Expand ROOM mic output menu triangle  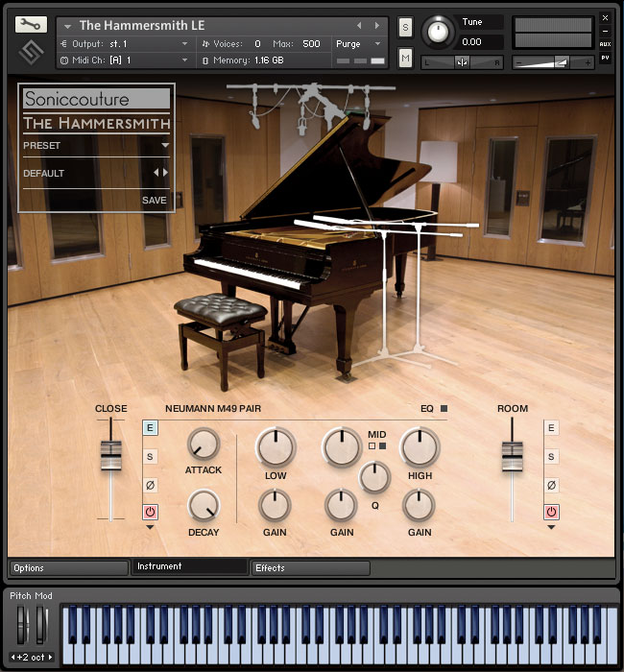[x=551, y=528]
